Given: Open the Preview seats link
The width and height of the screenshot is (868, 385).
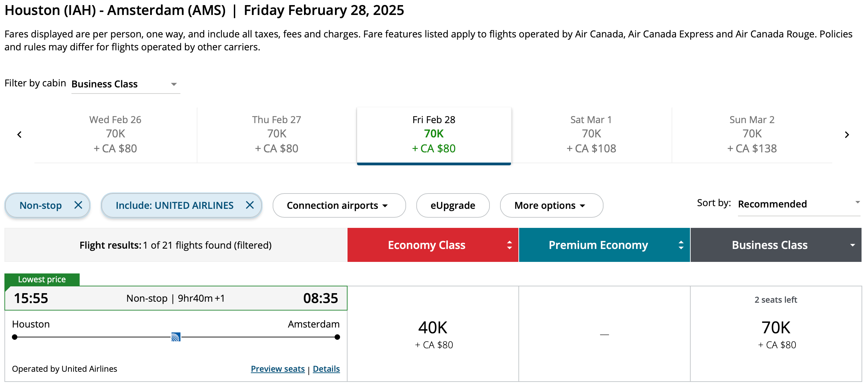Looking at the screenshot, I should 277,369.
